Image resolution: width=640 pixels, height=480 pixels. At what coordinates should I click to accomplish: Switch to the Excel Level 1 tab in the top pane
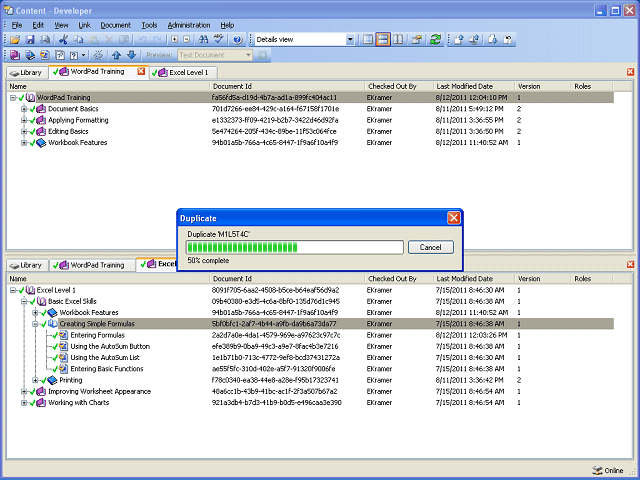tap(184, 73)
